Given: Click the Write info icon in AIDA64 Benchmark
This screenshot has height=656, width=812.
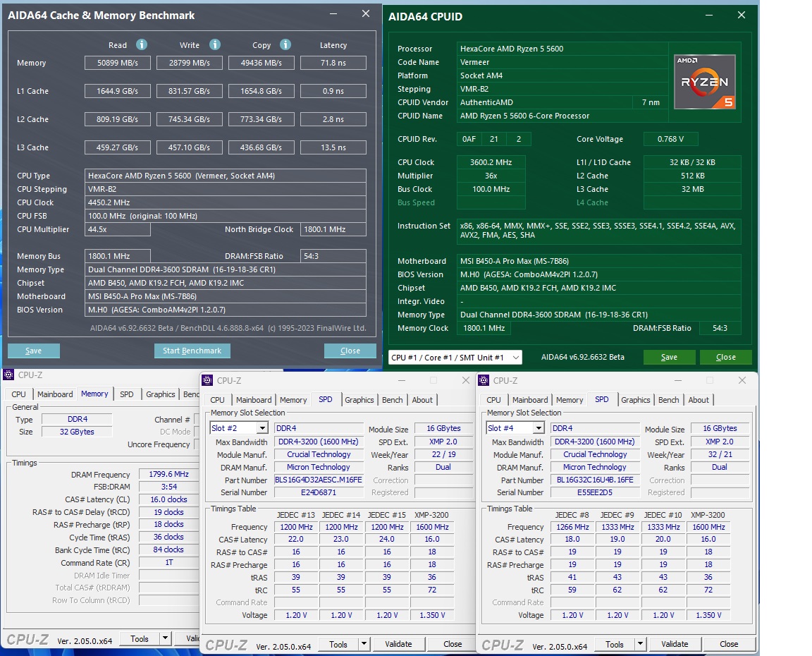Looking at the screenshot, I should (215, 44).
